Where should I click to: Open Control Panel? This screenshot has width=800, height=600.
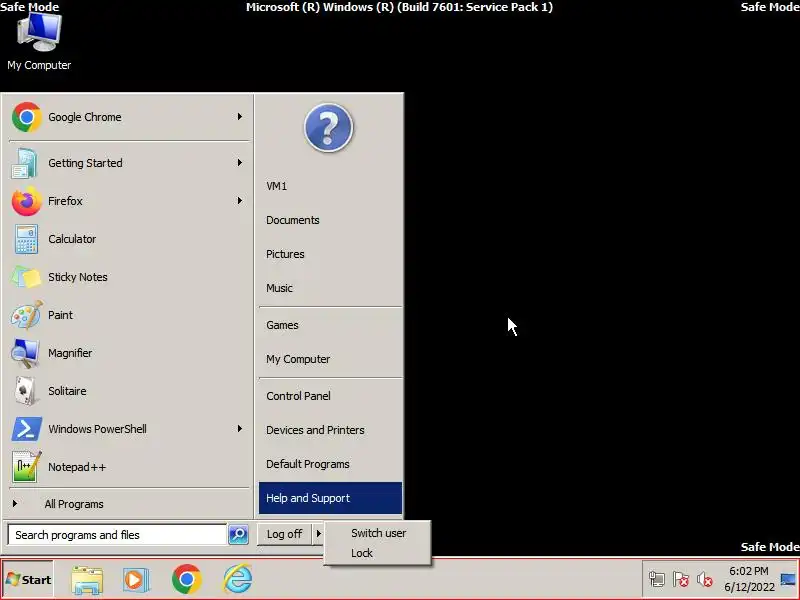point(330,396)
